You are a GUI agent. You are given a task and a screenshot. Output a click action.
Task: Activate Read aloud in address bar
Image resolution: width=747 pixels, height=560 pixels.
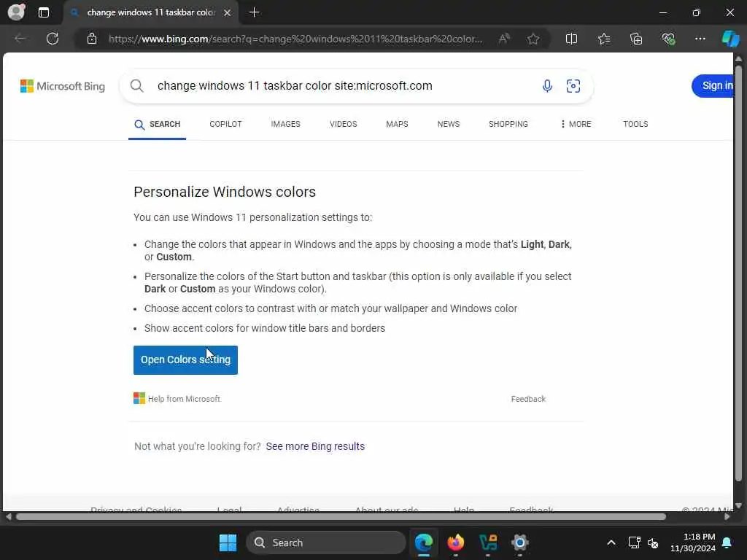[x=504, y=39]
